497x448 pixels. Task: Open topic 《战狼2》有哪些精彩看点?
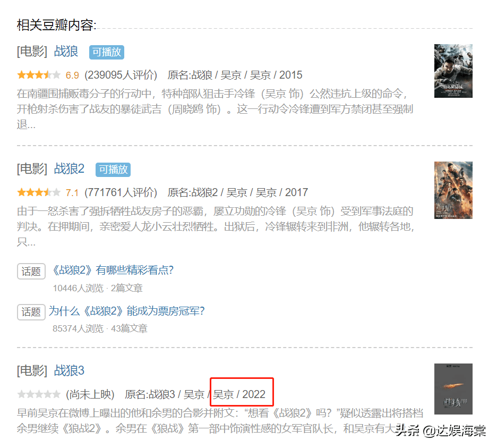coord(113,271)
